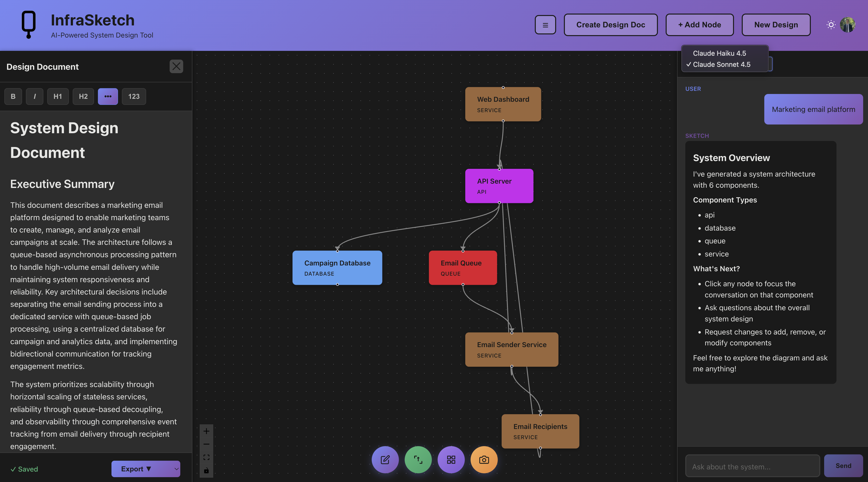Toggle the canvas lock
This screenshot has height=482, width=868.
206,471
